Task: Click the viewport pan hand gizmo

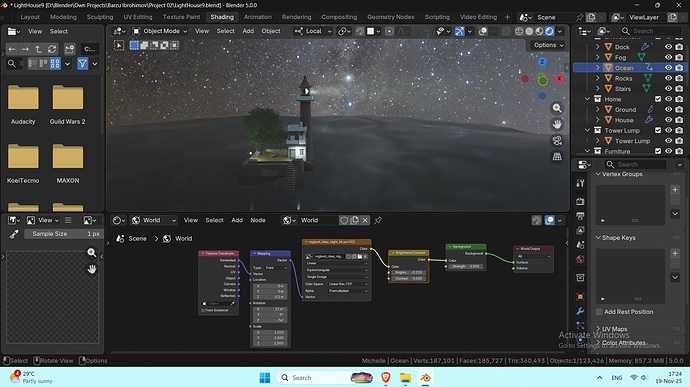Action: click(x=557, y=124)
